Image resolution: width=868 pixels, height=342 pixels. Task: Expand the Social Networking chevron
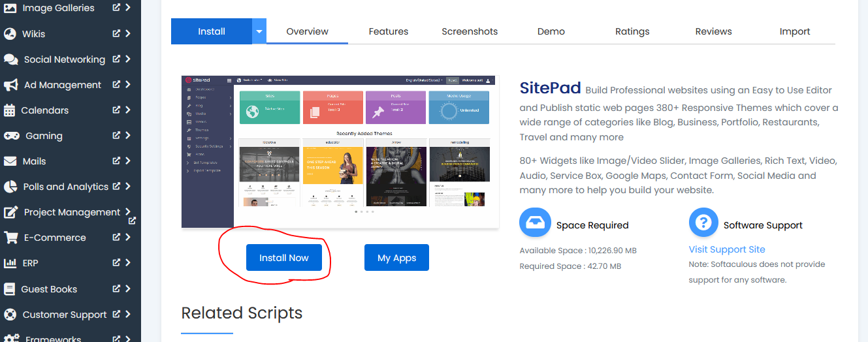[128, 59]
